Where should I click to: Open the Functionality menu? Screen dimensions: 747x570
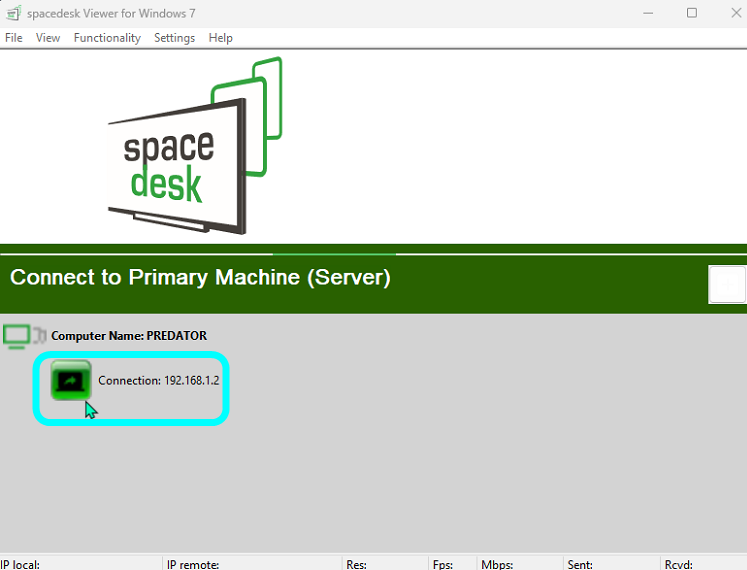click(107, 38)
